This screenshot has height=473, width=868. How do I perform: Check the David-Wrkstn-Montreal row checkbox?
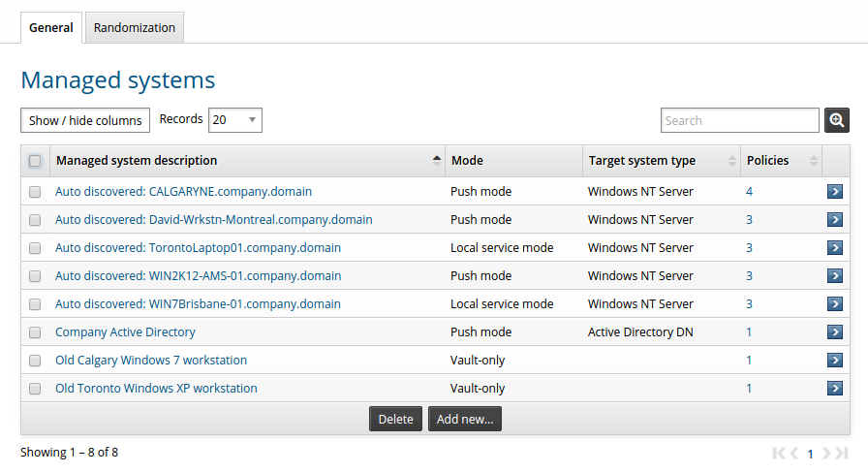click(x=35, y=220)
